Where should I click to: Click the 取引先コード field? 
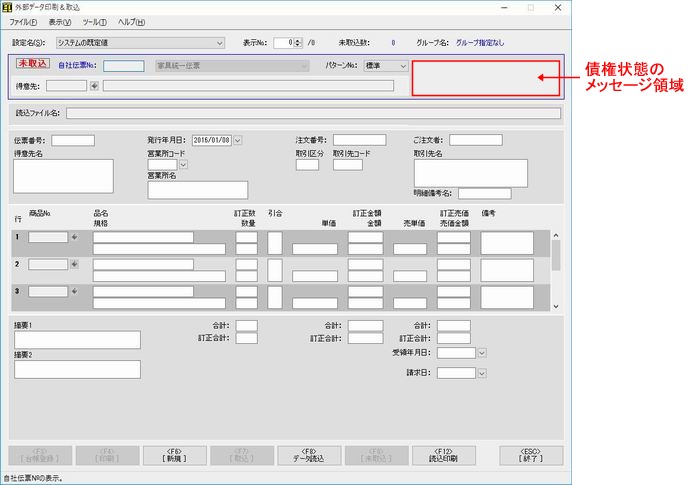[348, 164]
